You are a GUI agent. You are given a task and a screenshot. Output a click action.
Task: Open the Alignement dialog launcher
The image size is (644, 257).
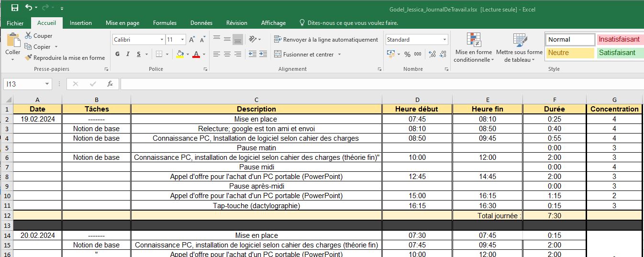(x=379, y=69)
